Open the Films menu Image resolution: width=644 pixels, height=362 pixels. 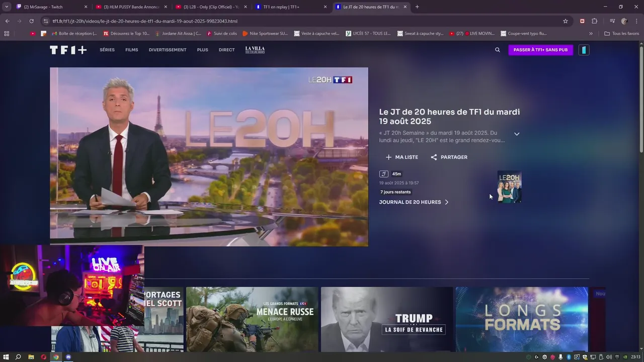(131, 50)
